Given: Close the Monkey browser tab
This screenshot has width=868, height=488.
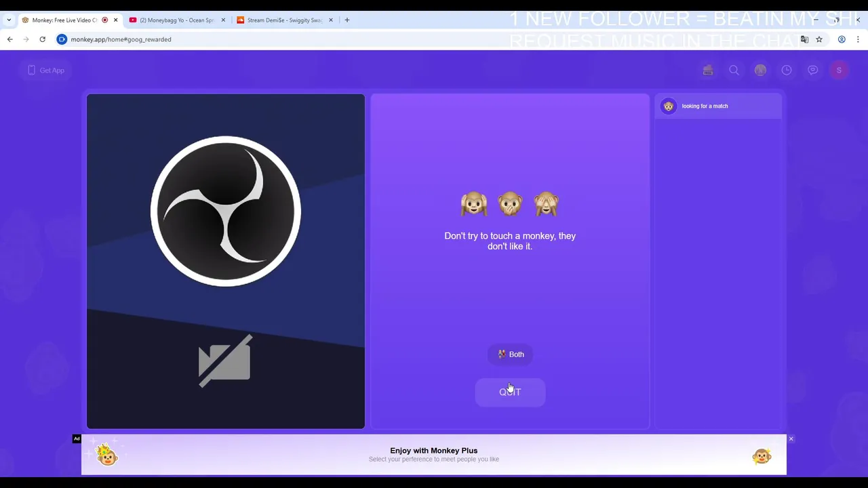Looking at the screenshot, I should click(x=115, y=20).
